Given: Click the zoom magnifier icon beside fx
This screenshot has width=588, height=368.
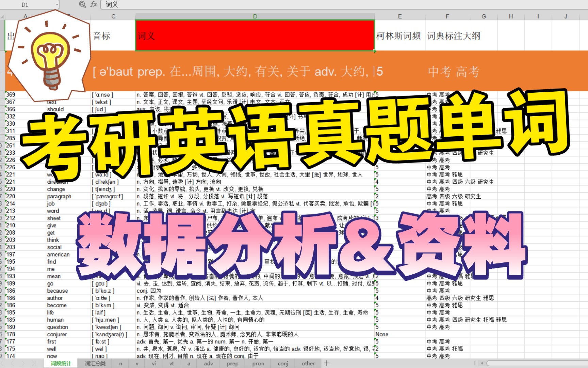Looking at the screenshot, I should pyautogui.click(x=82, y=4).
